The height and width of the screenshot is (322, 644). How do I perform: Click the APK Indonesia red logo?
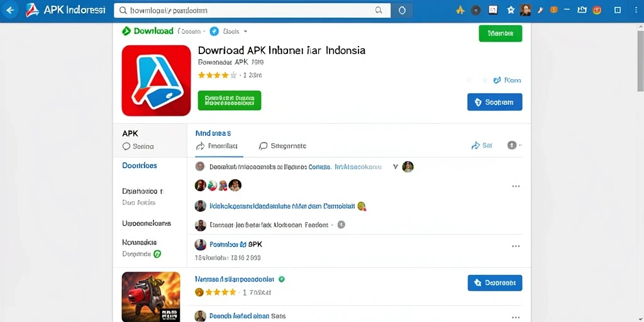point(32,10)
